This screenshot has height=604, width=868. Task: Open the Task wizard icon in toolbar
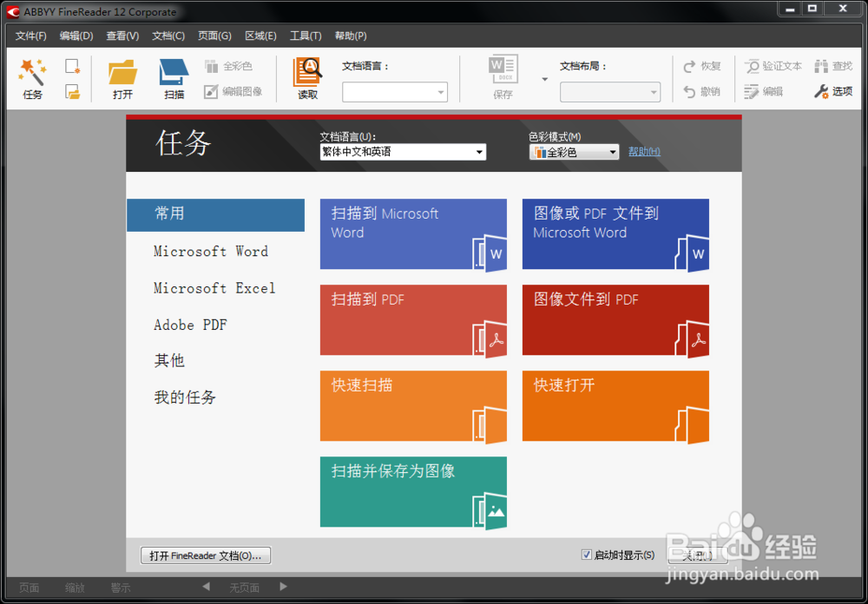coord(32,79)
